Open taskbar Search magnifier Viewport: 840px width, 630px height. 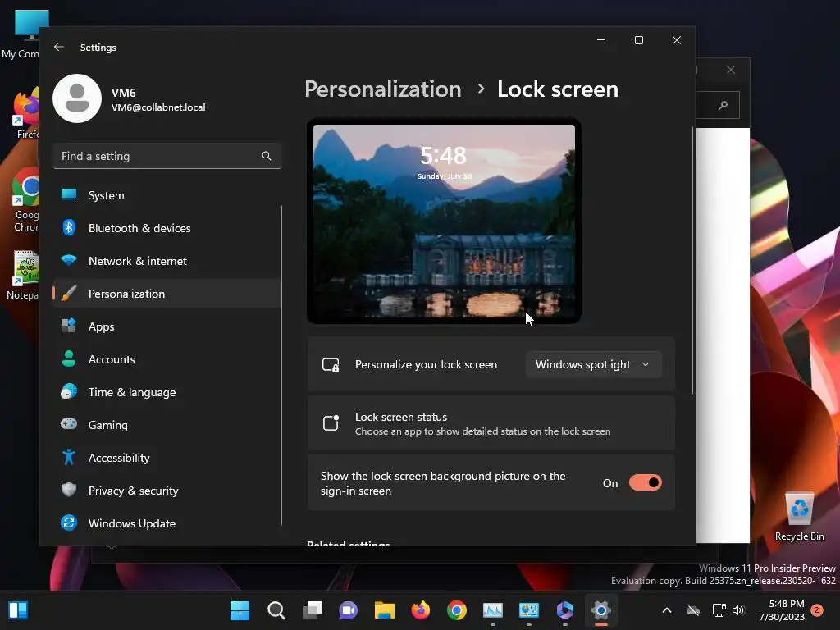tap(276, 610)
